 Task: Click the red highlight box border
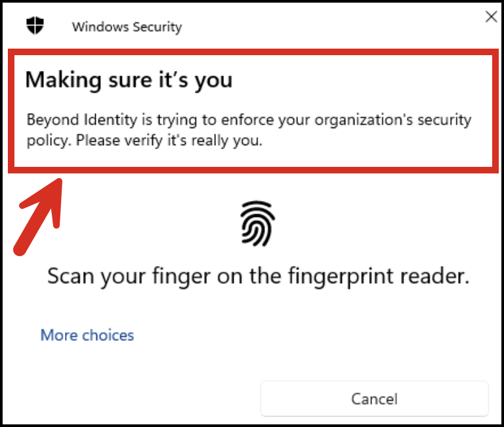pos(253,52)
